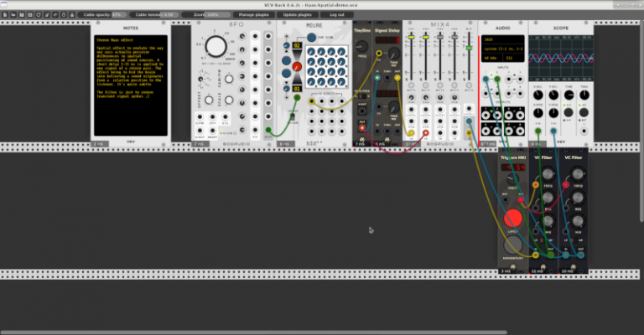This screenshot has width=644, height=335.
Task: Click the Save As toolbar icon
Action: click(30, 15)
